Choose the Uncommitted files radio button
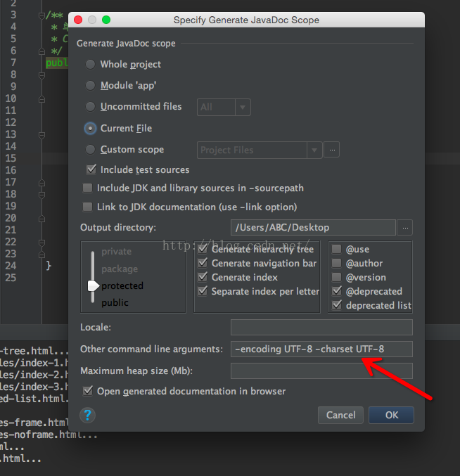The image size is (460, 476). tap(90, 107)
